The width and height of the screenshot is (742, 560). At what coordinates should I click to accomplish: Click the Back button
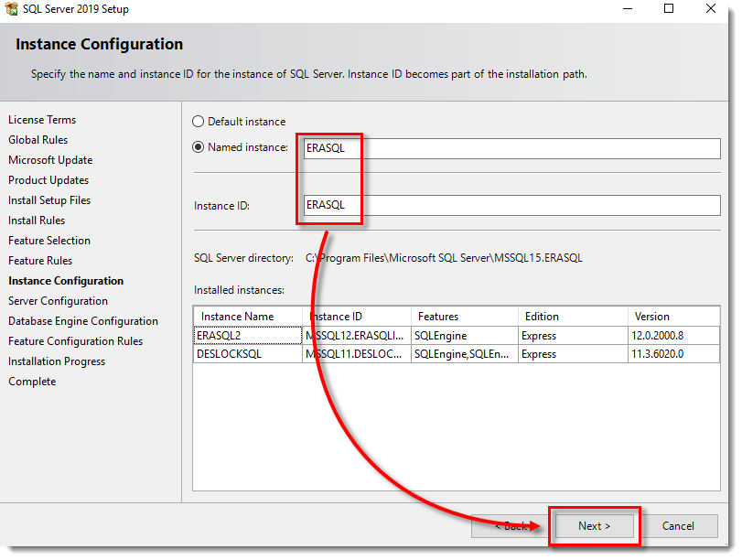click(511, 526)
